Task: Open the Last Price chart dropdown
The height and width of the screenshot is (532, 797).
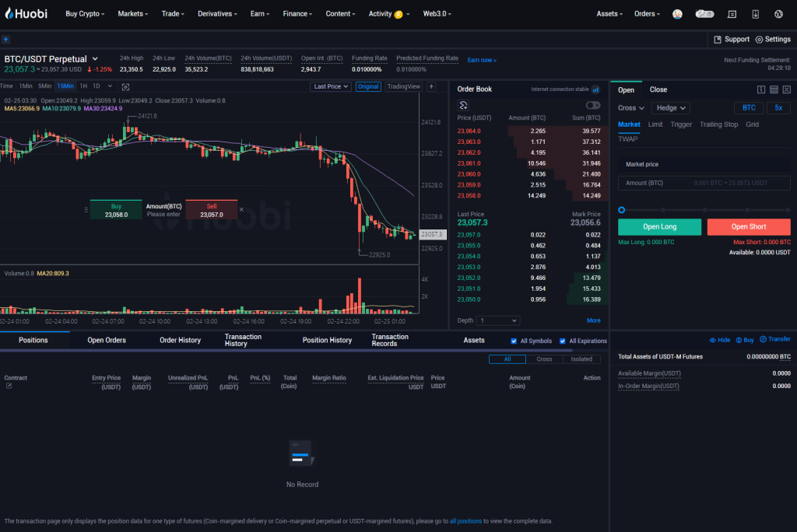Action: click(331, 86)
